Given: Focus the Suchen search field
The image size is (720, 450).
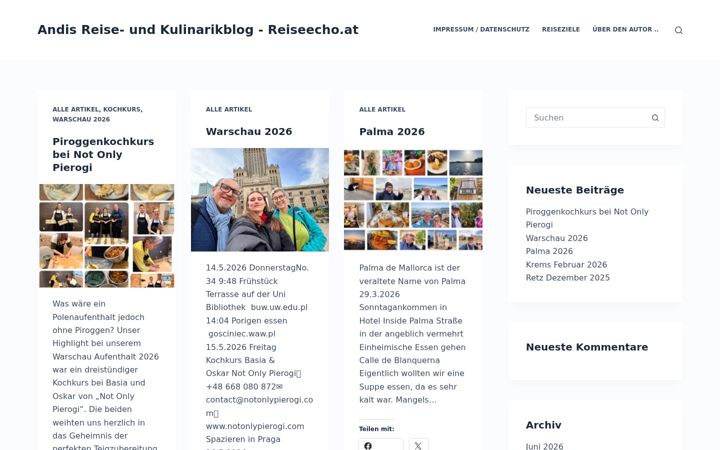Looking at the screenshot, I should click(595, 118).
